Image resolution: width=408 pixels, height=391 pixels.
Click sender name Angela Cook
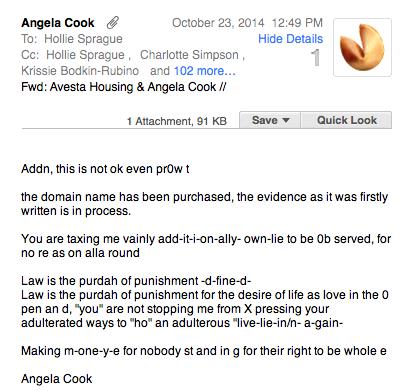[x=58, y=23]
